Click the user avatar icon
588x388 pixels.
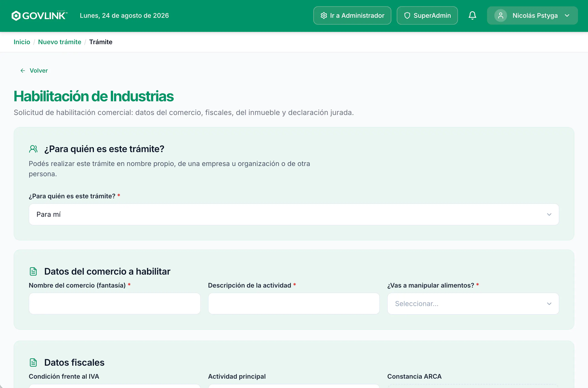coord(500,15)
